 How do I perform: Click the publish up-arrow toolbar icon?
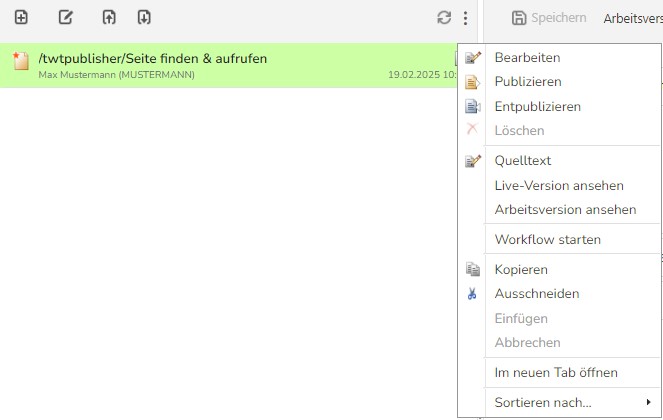[109, 17]
